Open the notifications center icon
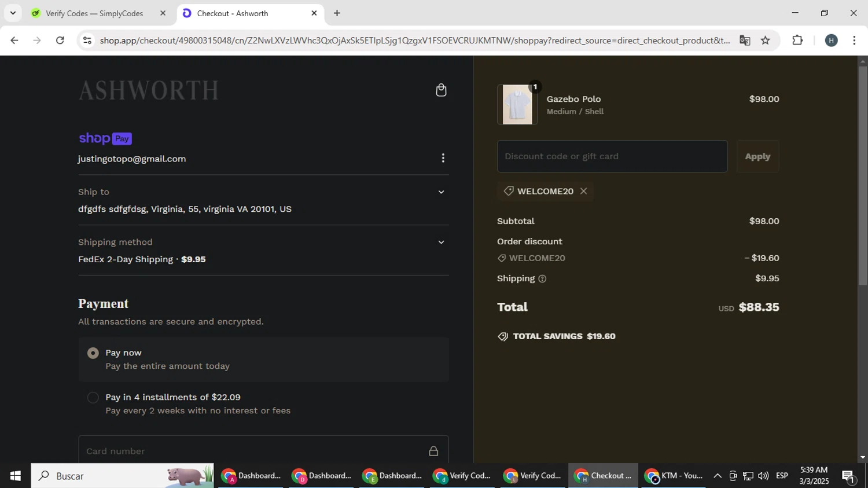Image resolution: width=868 pixels, height=488 pixels. point(849,477)
